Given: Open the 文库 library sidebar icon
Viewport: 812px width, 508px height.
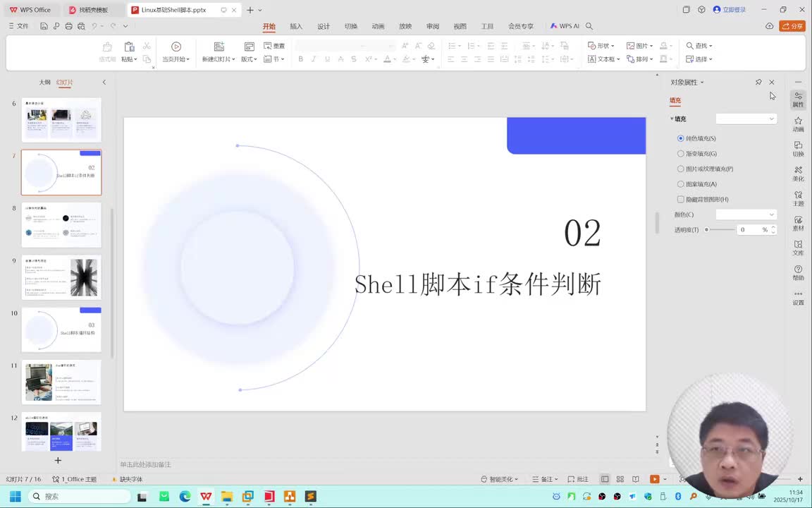Looking at the screenshot, I should point(798,248).
